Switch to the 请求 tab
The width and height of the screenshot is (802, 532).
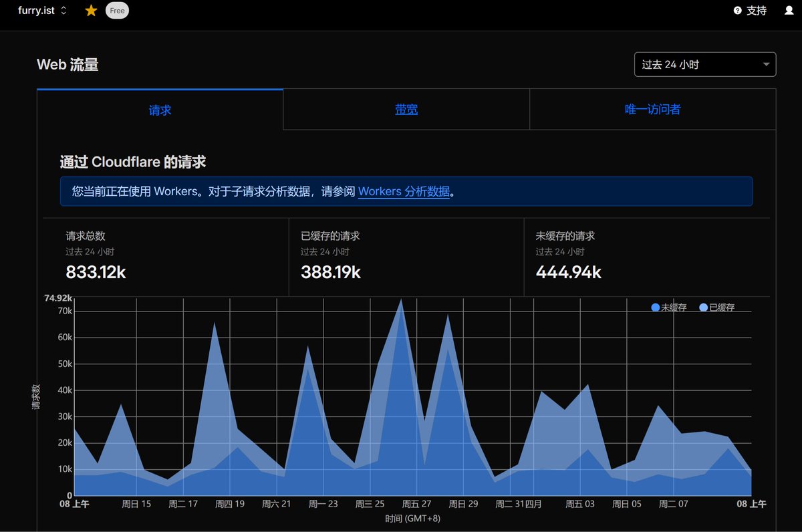160,110
